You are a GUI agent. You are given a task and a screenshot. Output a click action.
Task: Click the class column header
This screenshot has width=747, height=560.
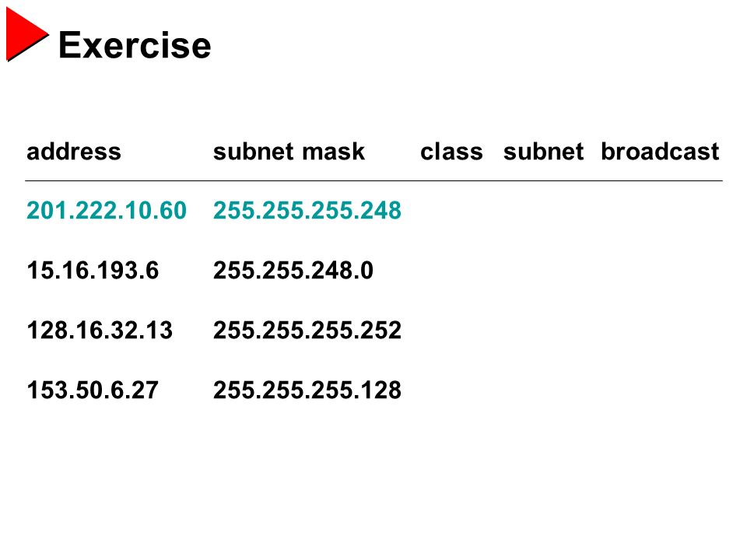[451, 152]
